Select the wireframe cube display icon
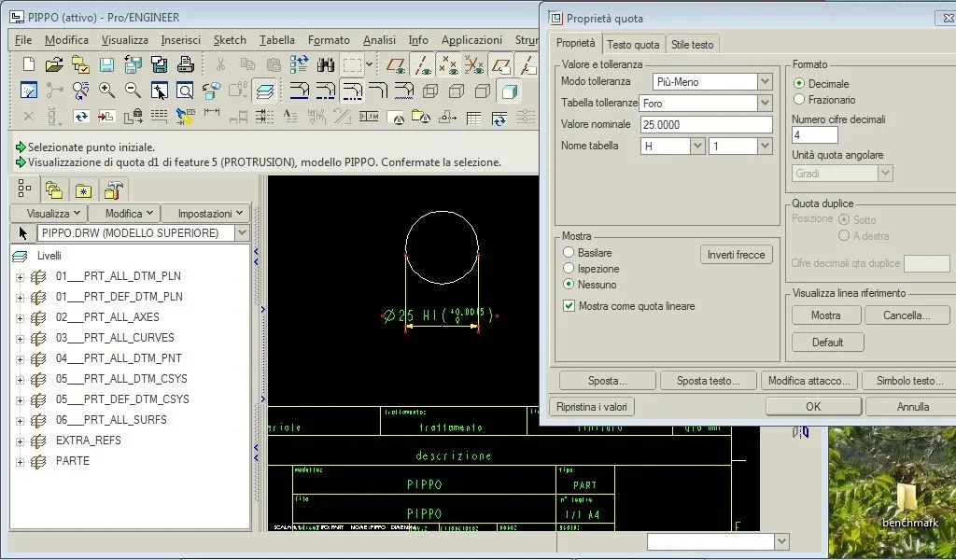 431,91
